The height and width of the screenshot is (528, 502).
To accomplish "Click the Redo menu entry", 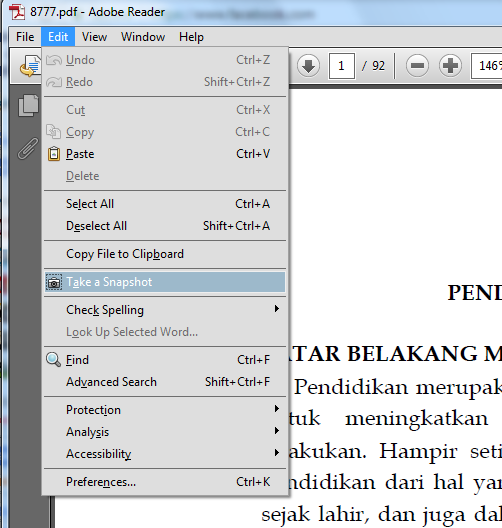I will coord(165,82).
